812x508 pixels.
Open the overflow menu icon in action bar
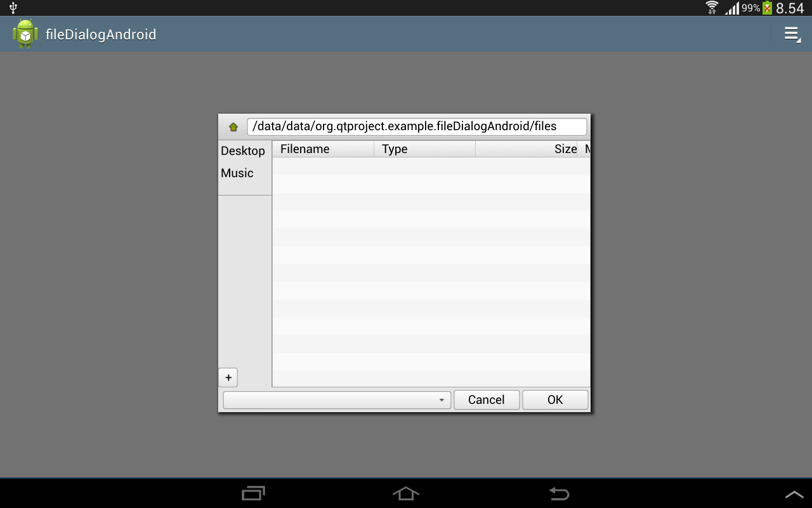[791, 34]
